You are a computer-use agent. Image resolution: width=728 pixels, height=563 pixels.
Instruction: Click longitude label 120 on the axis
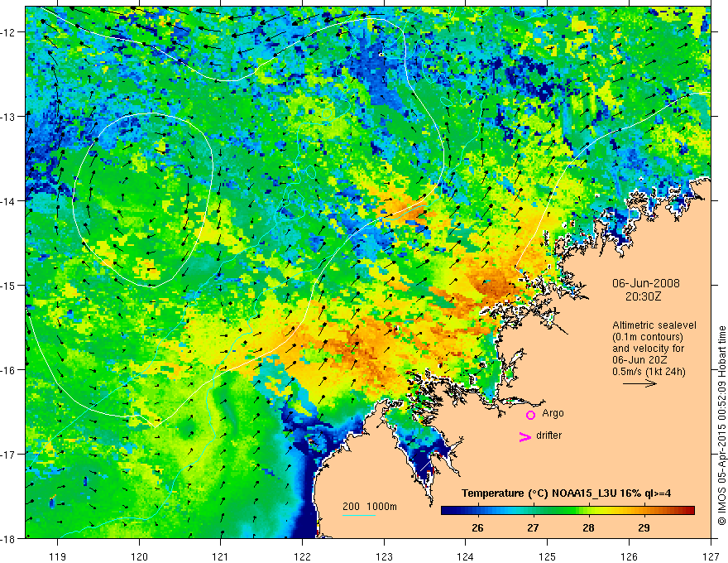tap(139, 556)
